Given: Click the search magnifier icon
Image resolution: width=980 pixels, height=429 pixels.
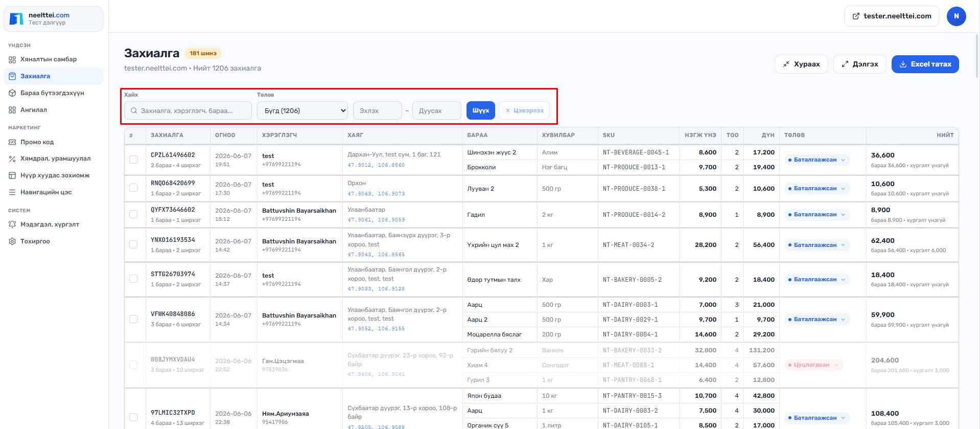Looking at the screenshot, I should click(x=134, y=110).
